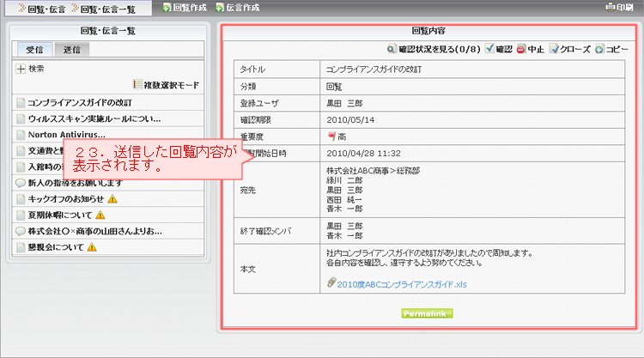Click the value 2010/04/28 11:32

click(363, 153)
